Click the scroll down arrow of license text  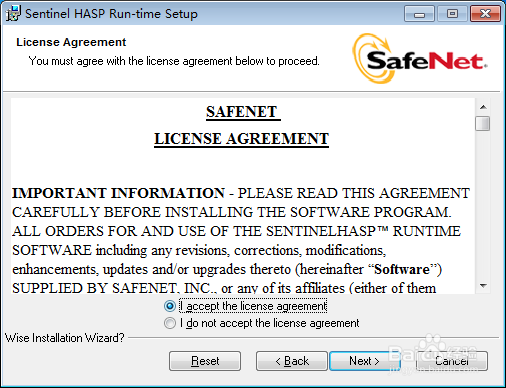(483, 285)
